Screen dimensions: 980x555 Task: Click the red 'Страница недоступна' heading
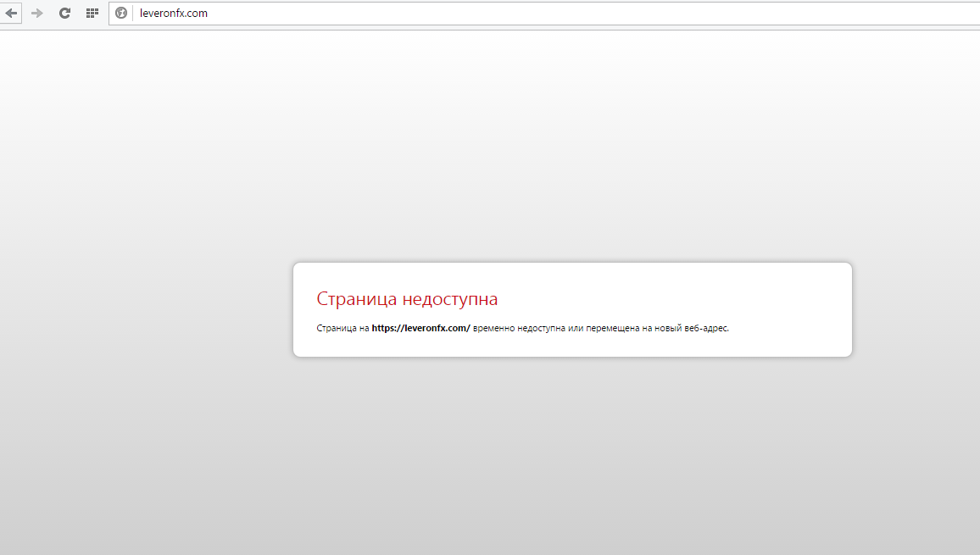coord(407,299)
